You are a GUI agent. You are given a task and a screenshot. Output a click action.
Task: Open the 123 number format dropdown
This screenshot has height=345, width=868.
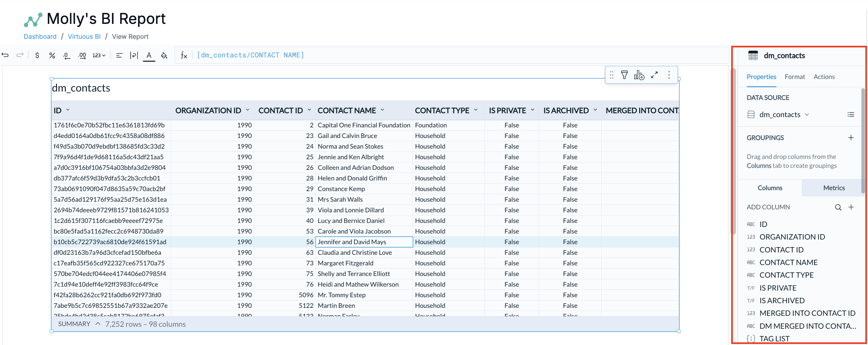(x=99, y=55)
